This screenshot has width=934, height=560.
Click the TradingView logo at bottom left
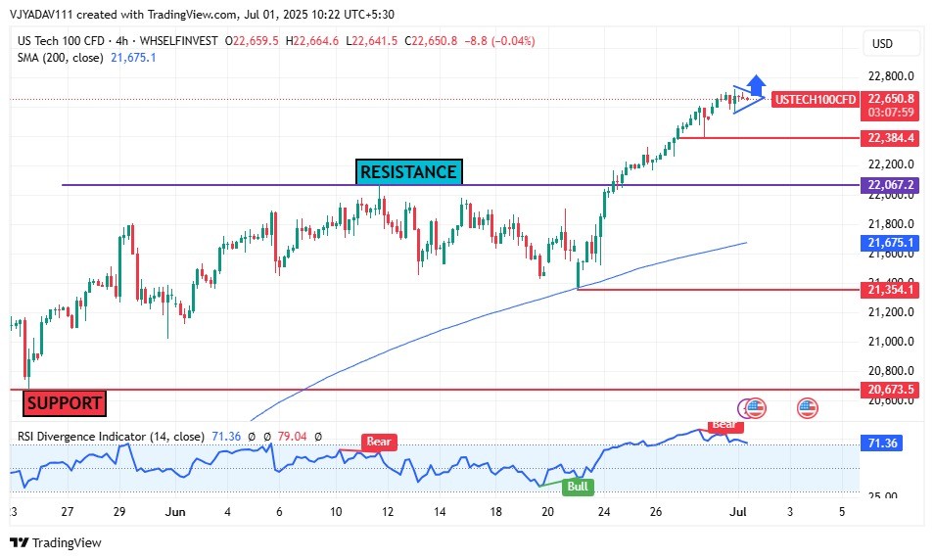tap(56, 542)
